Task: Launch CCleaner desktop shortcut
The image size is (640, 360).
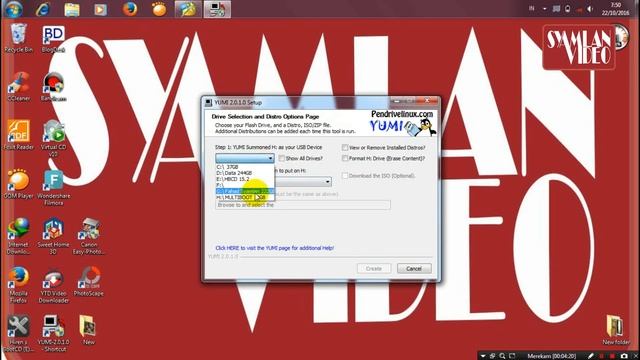Action: (18, 87)
